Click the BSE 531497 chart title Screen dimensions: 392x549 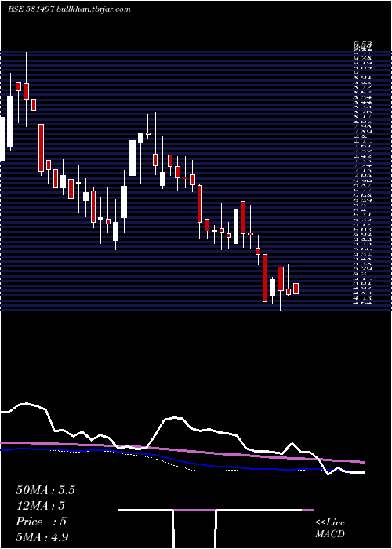click(69, 9)
